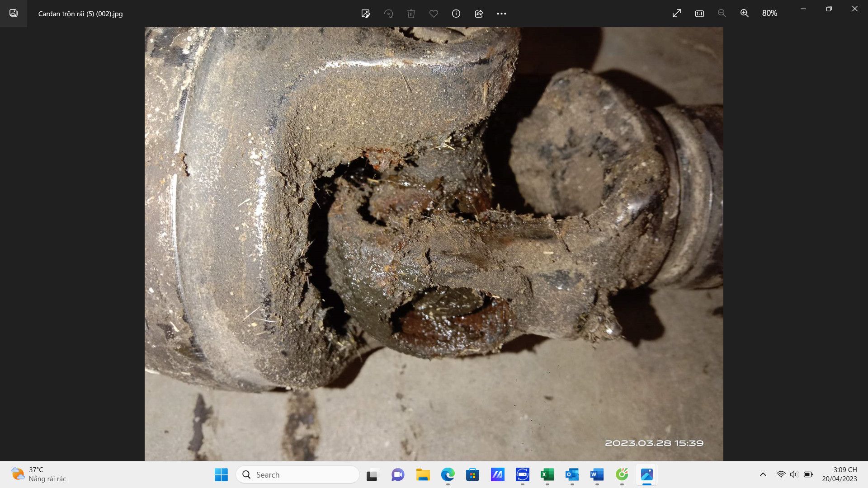The height and width of the screenshot is (488, 868).
Task: Switch to Excel in the taskbar
Action: coord(547,474)
